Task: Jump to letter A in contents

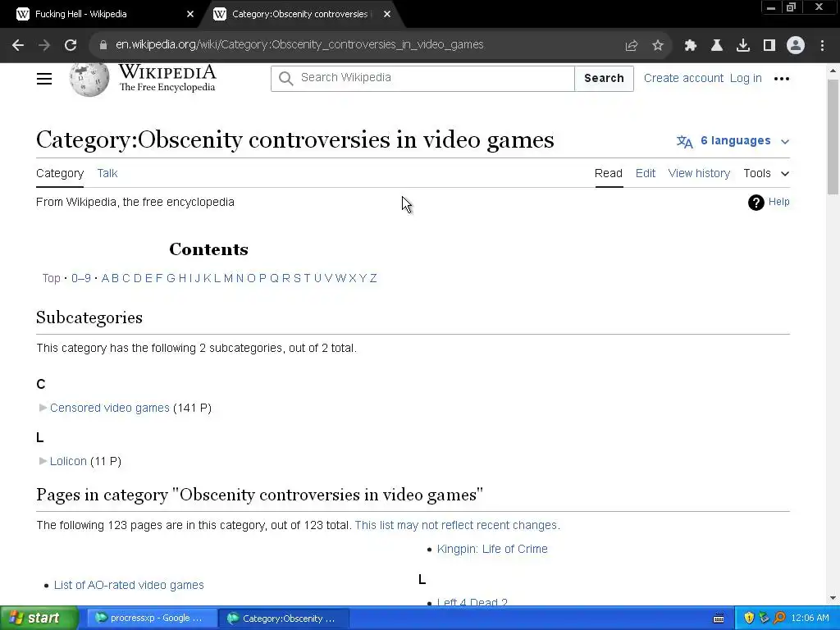Action: (x=105, y=279)
